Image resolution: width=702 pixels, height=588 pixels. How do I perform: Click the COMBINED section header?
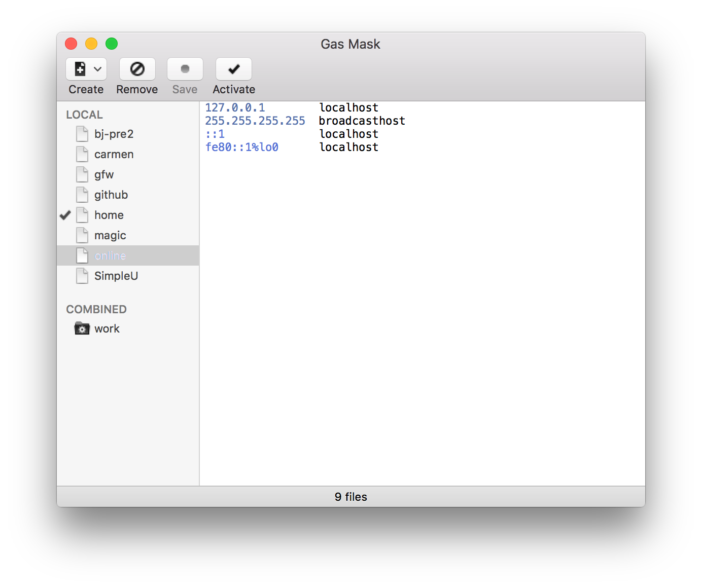pyautogui.click(x=96, y=309)
